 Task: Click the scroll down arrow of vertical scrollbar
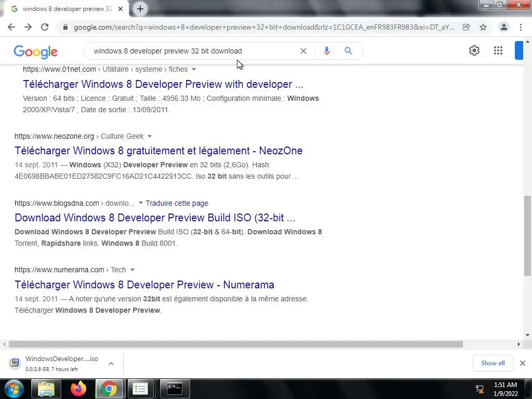528,335
